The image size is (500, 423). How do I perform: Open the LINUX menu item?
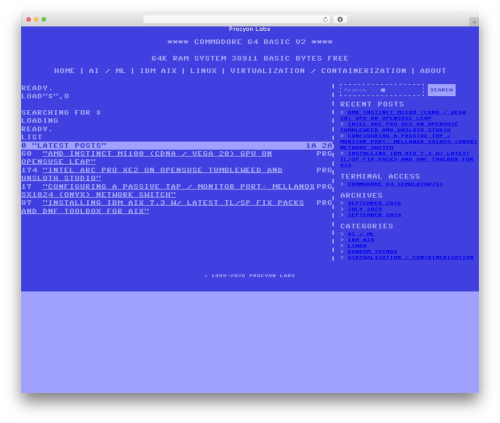pos(203,71)
